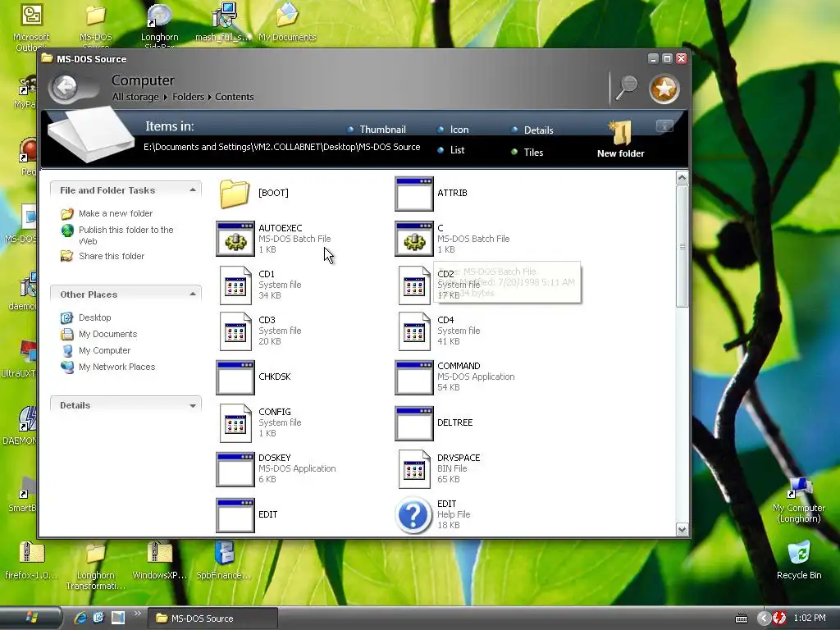
Task: Click the small button beside New folder
Action: coord(664,126)
